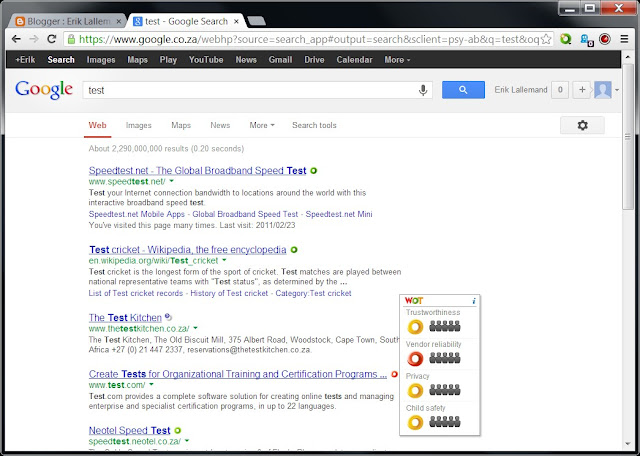Viewport: 640px width, 456px height.
Task: Click the green padlock security icon
Action: (71, 39)
